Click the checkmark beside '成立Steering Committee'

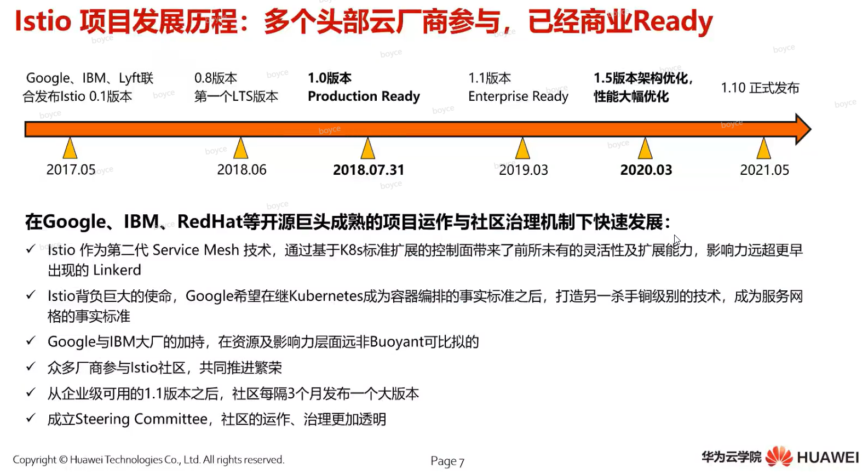(31, 418)
